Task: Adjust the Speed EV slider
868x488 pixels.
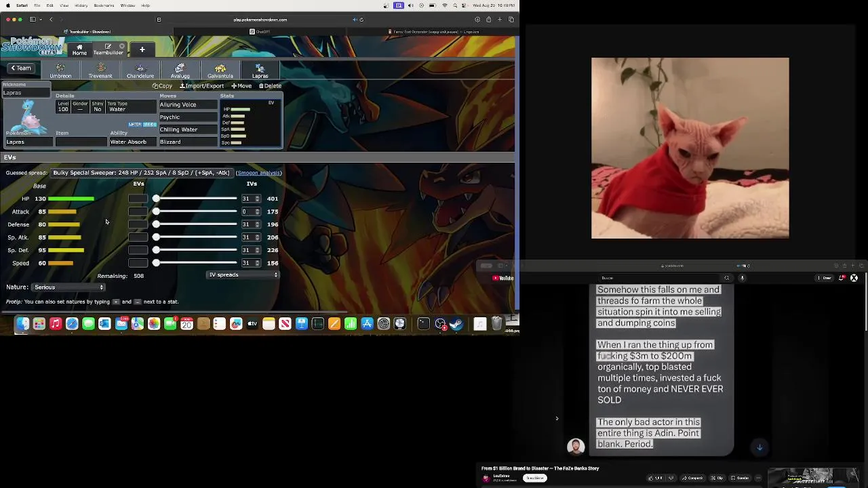Action: click(195, 263)
